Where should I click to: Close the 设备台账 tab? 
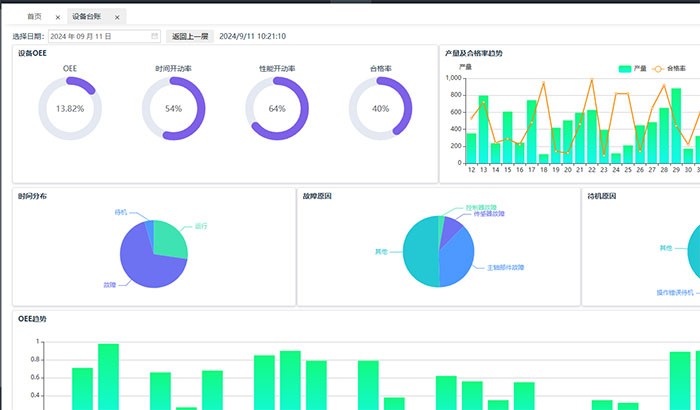[x=117, y=17]
